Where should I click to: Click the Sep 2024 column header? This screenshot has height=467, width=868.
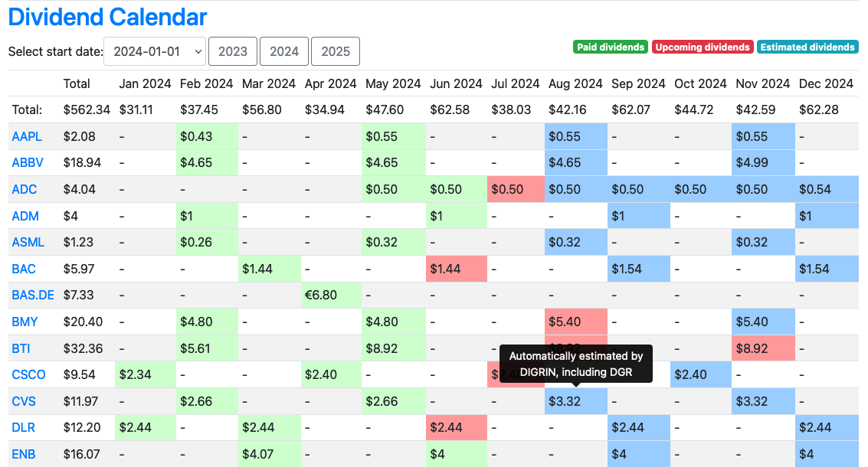[x=638, y=83]
